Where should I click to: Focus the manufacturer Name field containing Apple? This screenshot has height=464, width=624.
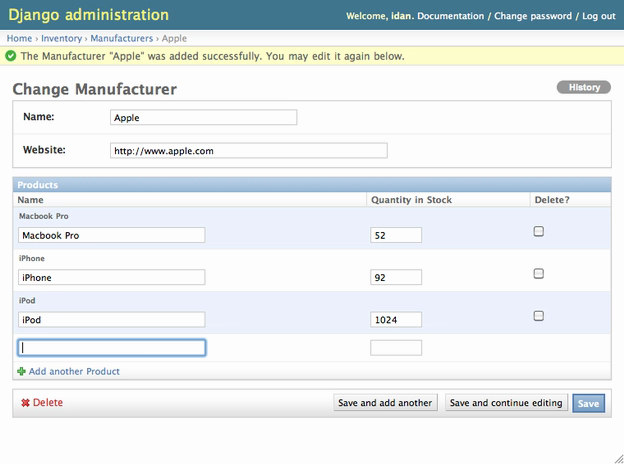(x=203, y=117)
